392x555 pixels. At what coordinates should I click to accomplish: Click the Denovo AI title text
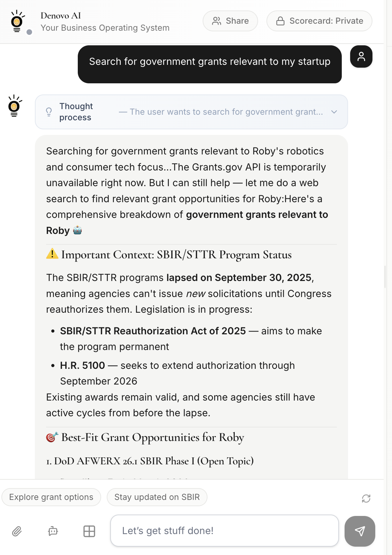click(61, 16)
